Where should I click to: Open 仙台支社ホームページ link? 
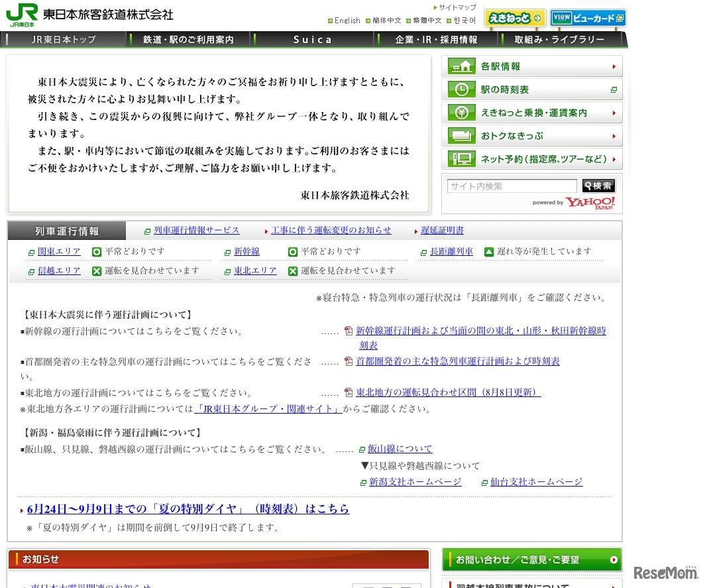537,482
